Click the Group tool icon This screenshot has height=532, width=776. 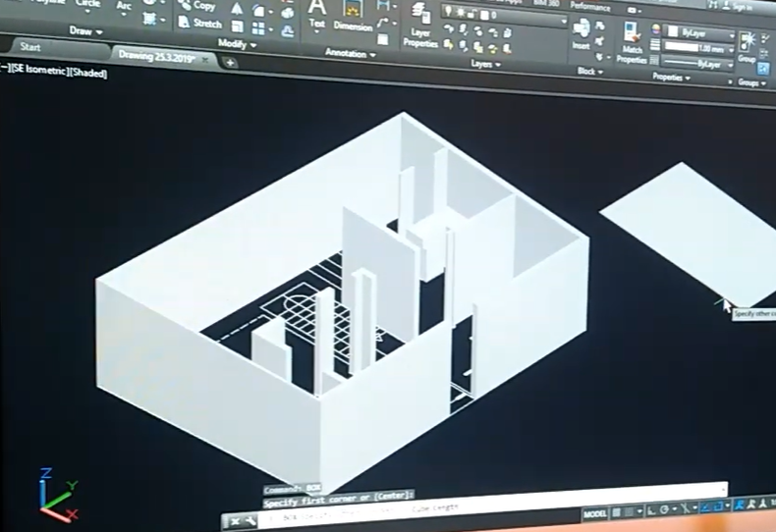coord(747,47)
